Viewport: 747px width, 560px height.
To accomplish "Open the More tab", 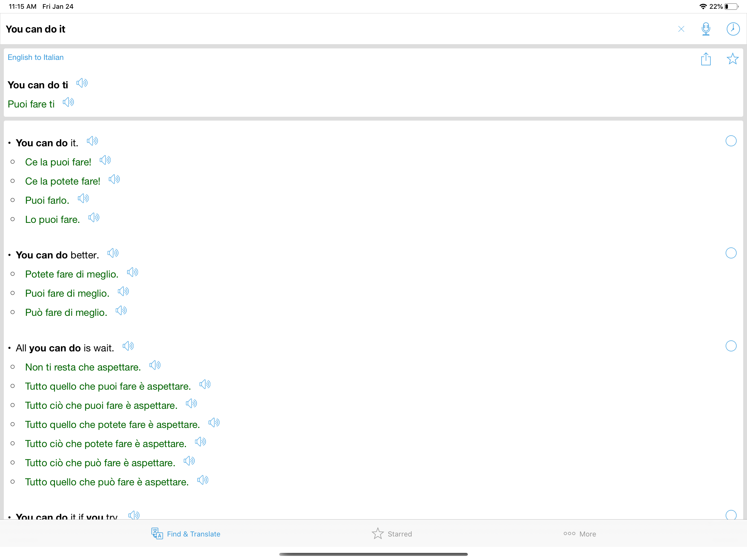I will pyautogui.click(x=579, y=534).
